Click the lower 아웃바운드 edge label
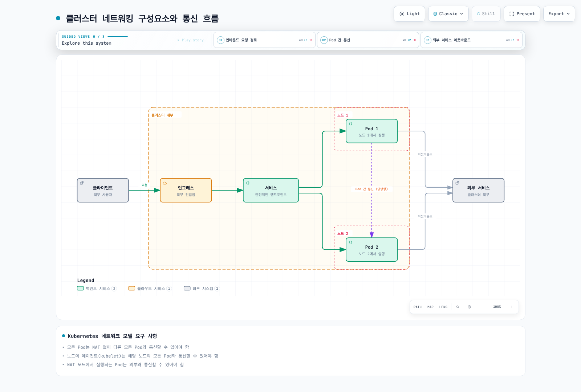 pos(425,216)
